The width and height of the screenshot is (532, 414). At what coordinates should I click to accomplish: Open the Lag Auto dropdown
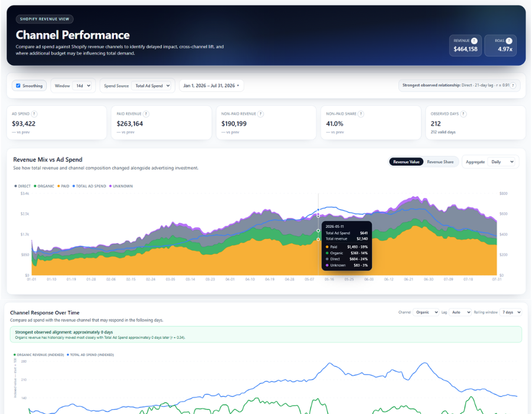[460, 312]
